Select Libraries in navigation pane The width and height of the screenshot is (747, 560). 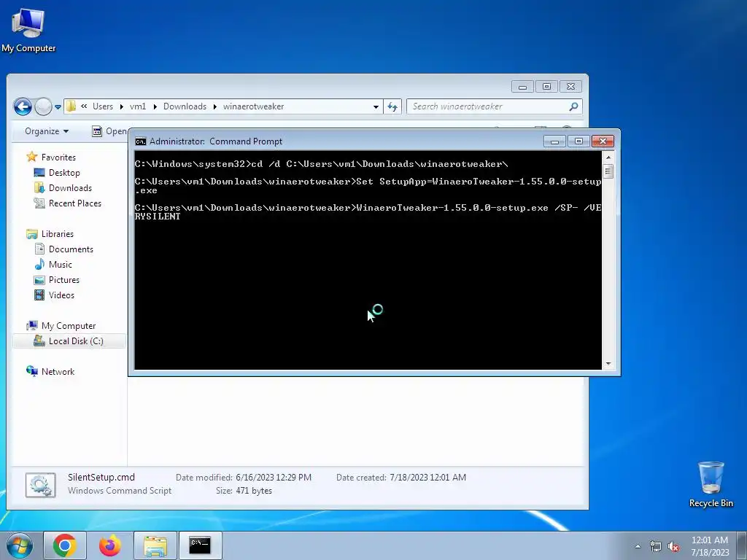coord(57,234)
